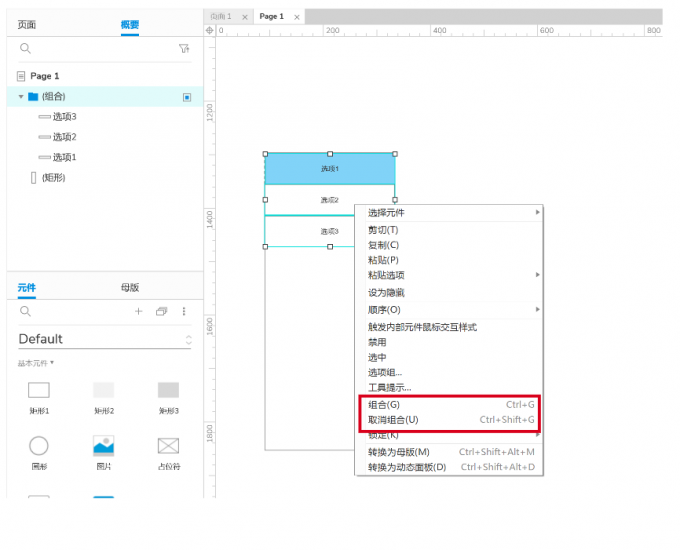Select Page 1 in the outline tree
680x550 pixels.
tap(44, 76)
